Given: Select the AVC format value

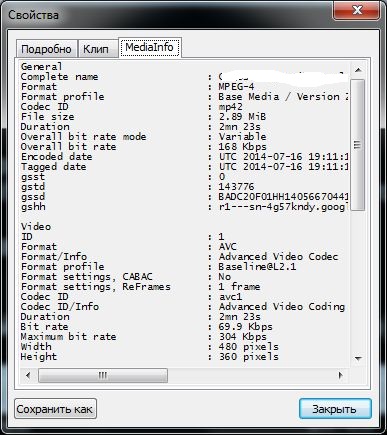Looking at the screenshot, I should (228, 247).
